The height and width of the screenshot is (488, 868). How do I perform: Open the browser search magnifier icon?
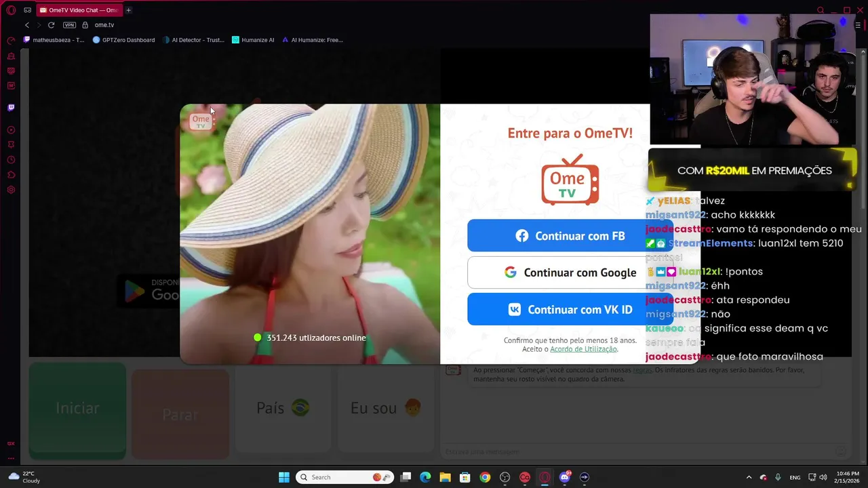tap(820, 10)
